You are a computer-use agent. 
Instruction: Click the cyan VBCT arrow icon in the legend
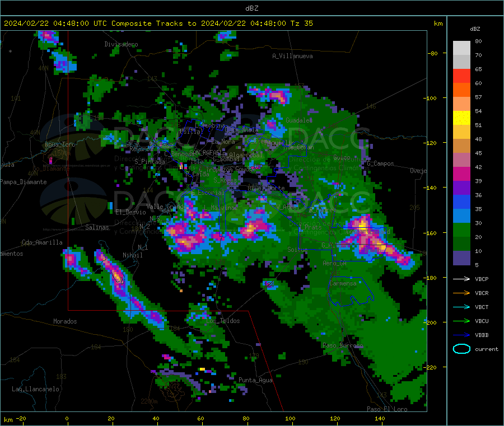coord(461,307)
